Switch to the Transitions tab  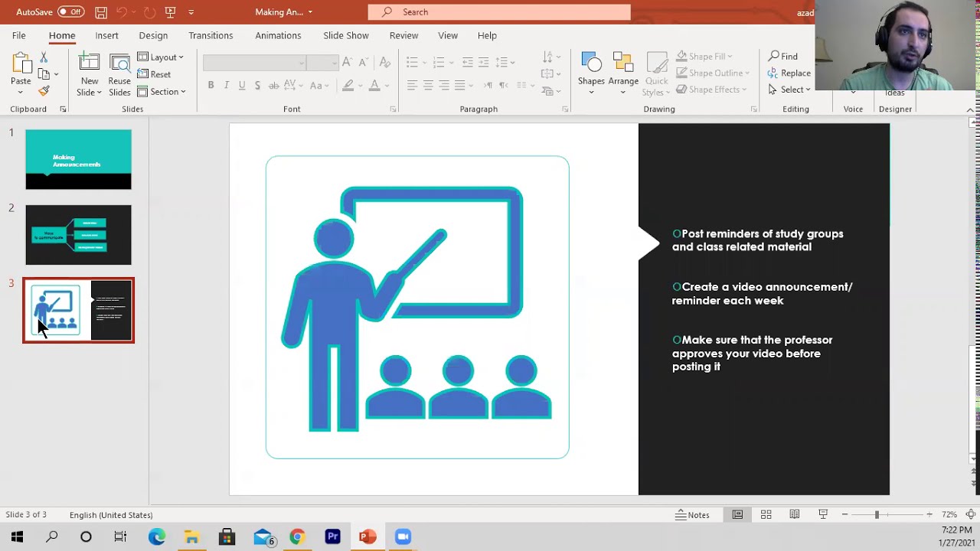tap(211, 35)
